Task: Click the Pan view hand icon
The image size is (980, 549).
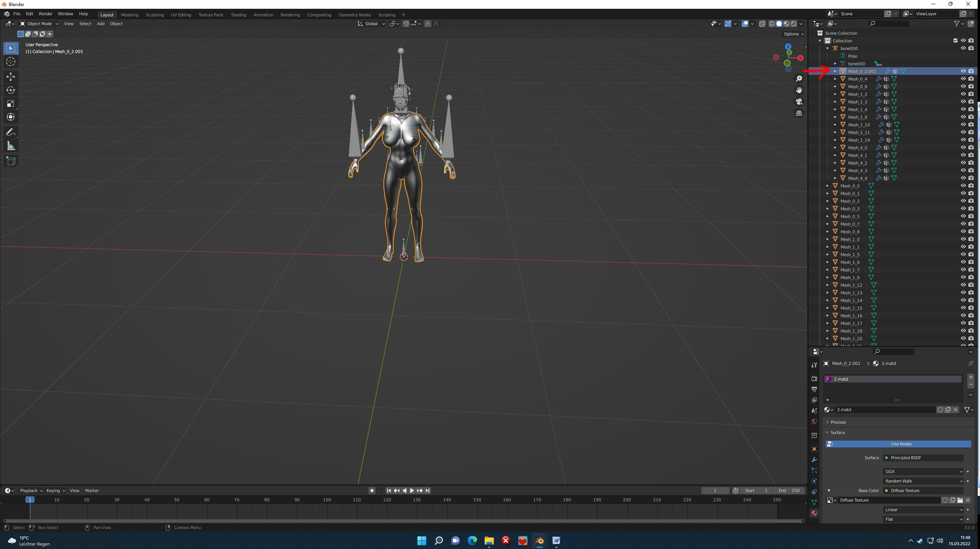Action: (x=799, y=90)
